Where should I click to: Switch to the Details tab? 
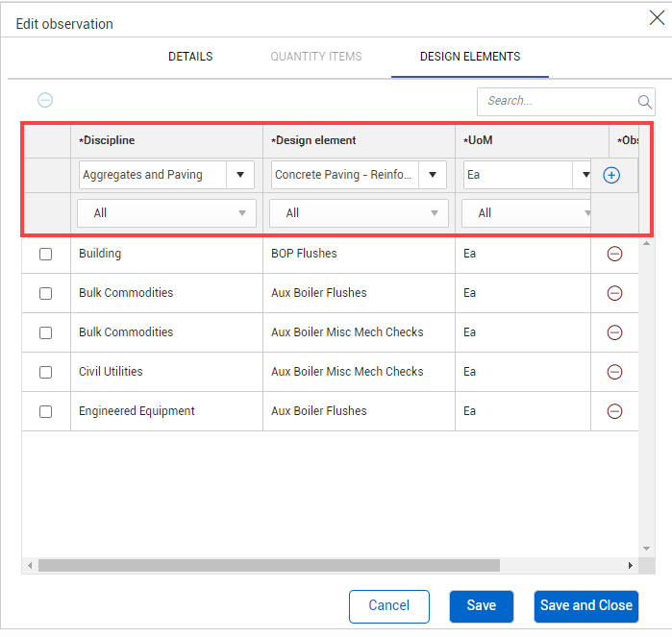[190, 57]
